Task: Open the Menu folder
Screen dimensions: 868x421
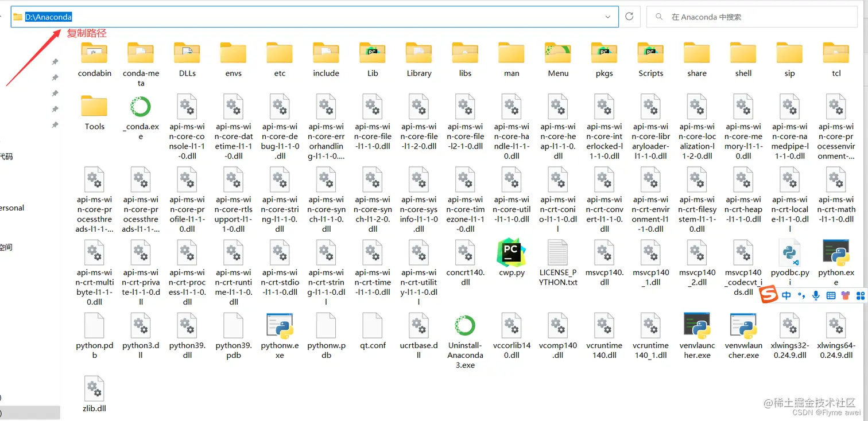Action: point(558,60)
